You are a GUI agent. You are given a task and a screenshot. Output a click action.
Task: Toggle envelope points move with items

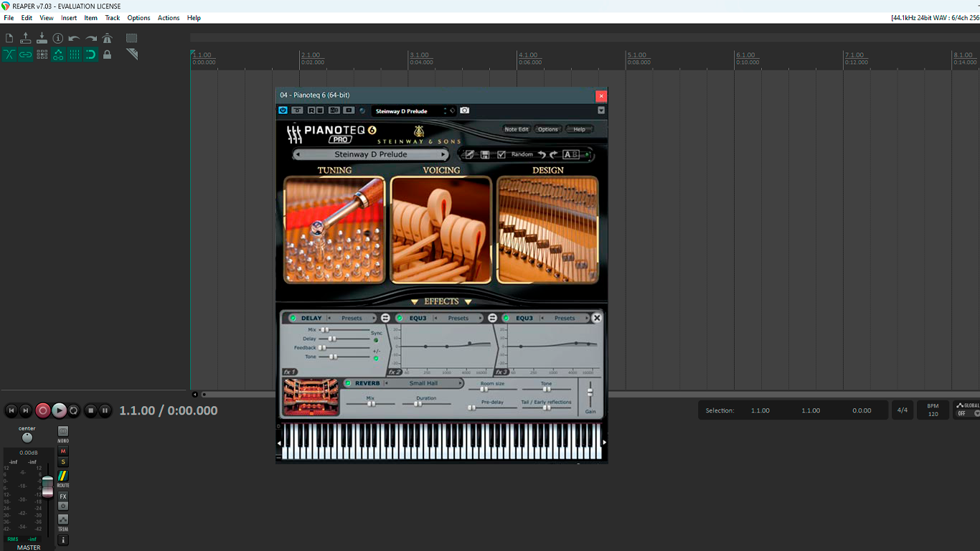[x=58, y=55]
